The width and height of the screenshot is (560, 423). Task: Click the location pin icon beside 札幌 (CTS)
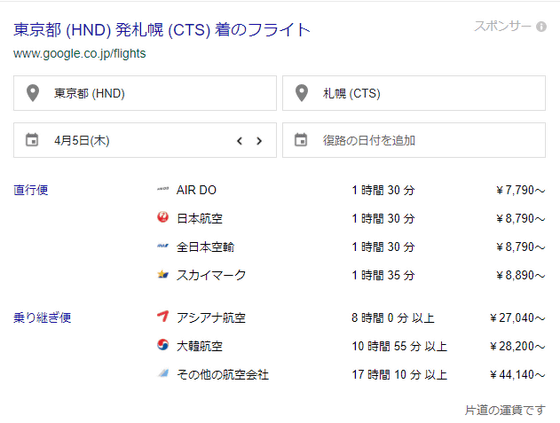click(302, 93)
